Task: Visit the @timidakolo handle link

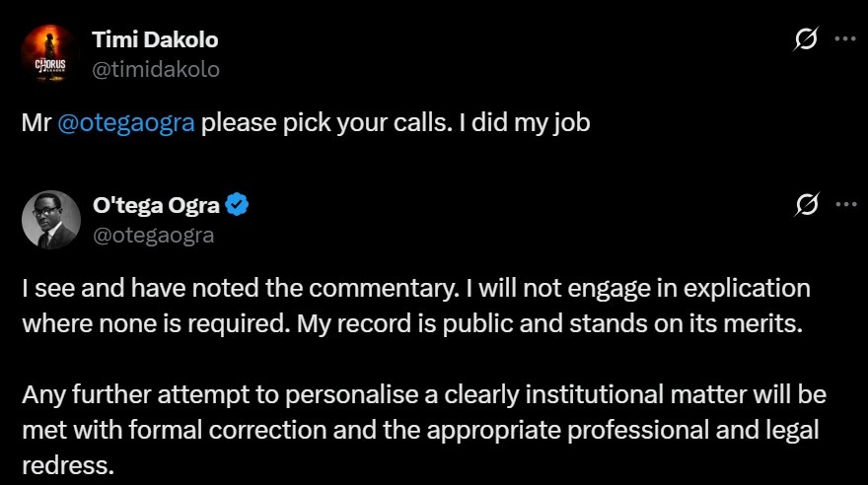Action: (x=155, y=69)
